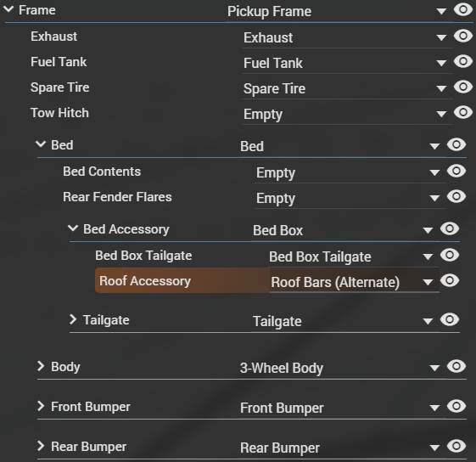Viewport: 476px width, 462px height.
Task: Open the Roof Bars (Alternate) dropdown
Action: tap(355, 282)
